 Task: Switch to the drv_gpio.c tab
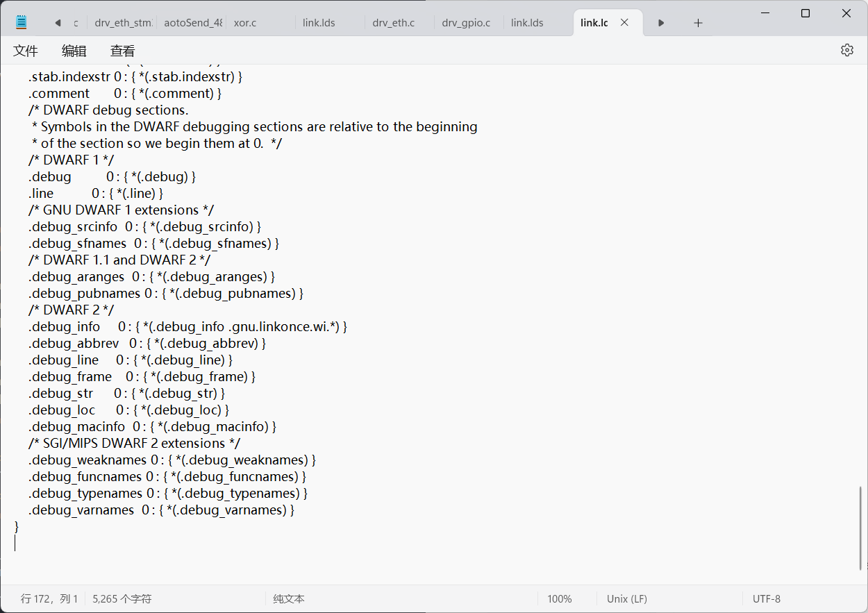click(465, 22)
